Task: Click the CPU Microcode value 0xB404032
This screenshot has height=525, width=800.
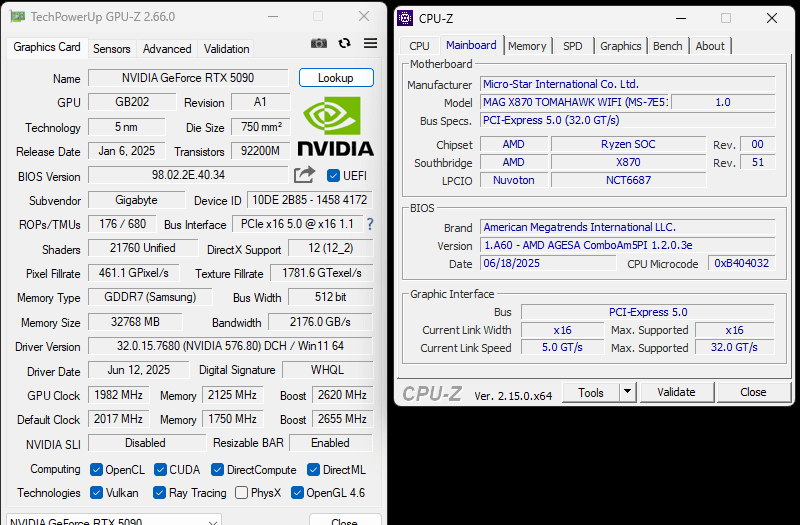Action: pos(741,263)
